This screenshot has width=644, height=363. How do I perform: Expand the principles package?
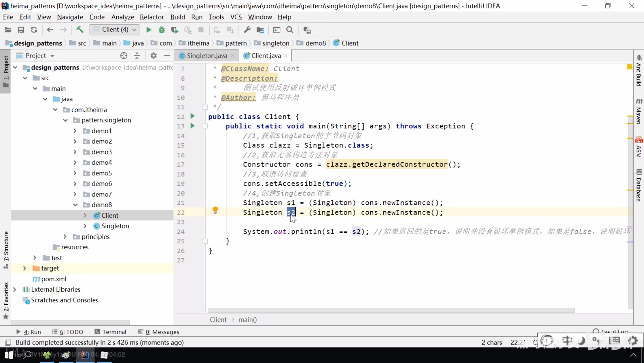pos(65,237)
